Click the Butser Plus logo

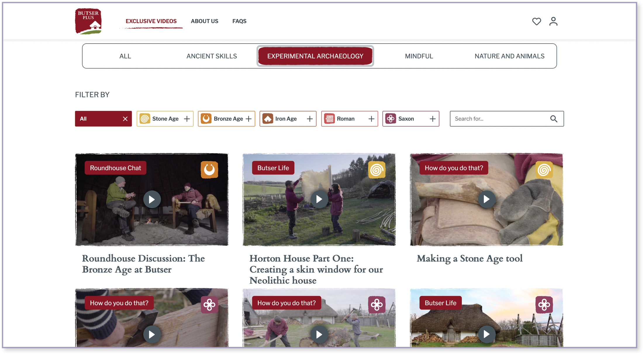click(x=88, y=21)
